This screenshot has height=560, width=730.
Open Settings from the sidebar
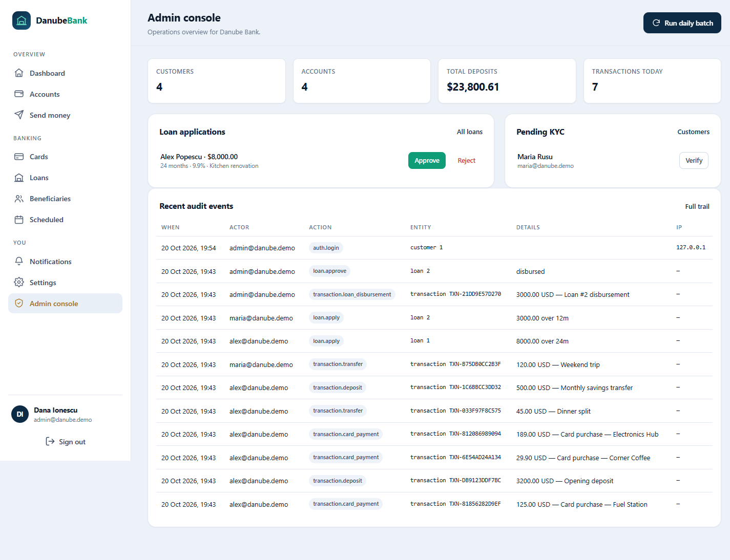point(65,283)
